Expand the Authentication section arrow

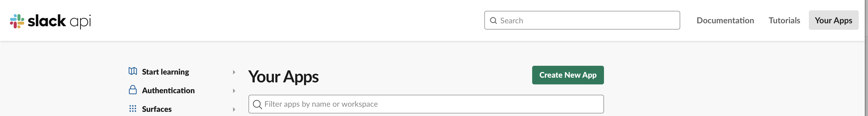tap(234, 91)
